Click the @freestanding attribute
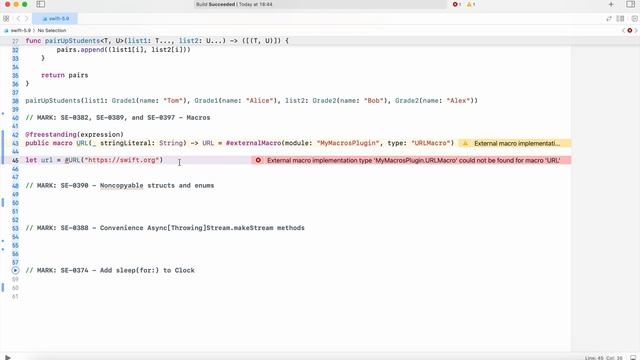Viewport: 640px width, 360px height. click(51, 134)
